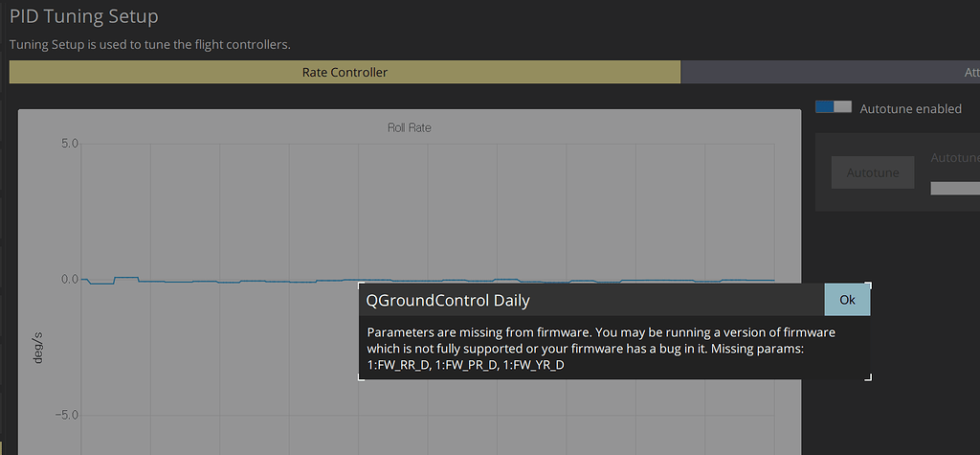The height and width of the screenshot is (455, 980).
Task: Switch to the Rate Controller tab
Action: [345, 72]
